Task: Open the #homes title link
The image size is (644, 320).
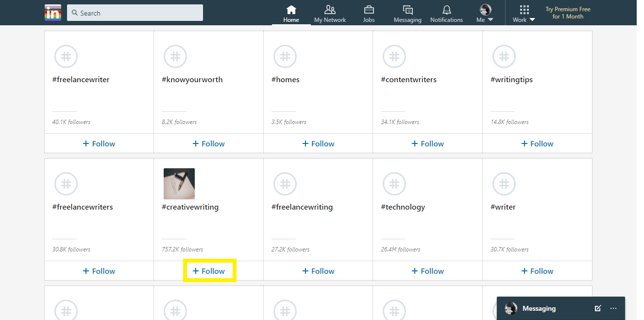Action: [285, 80]
